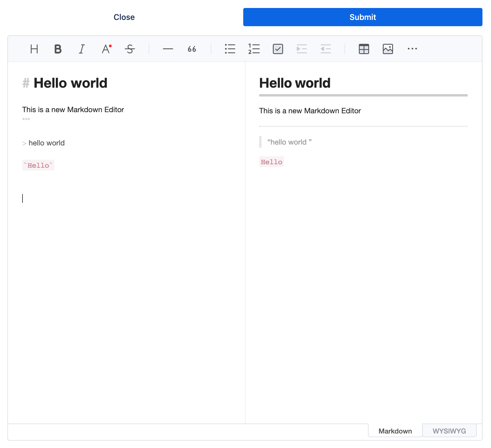Click the *** horizontal rule marker in editor
Screen dimensions: 491x448
(26, 120)
